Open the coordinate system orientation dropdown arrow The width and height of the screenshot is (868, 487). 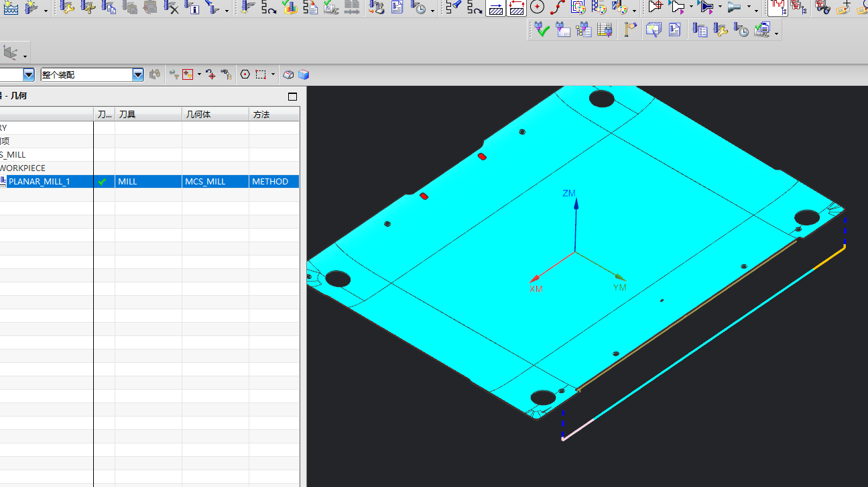point(25,55)
